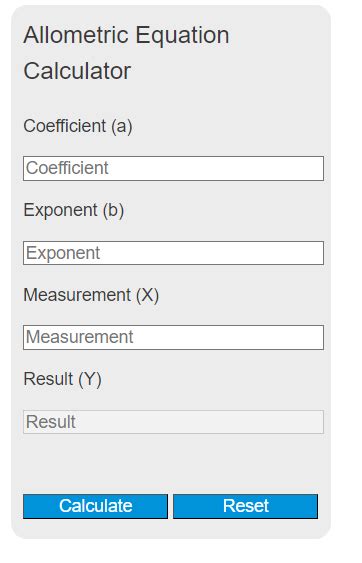Select the Exponent placeholder text box
The width and height of the screenshot is (362, 563).
173,253
